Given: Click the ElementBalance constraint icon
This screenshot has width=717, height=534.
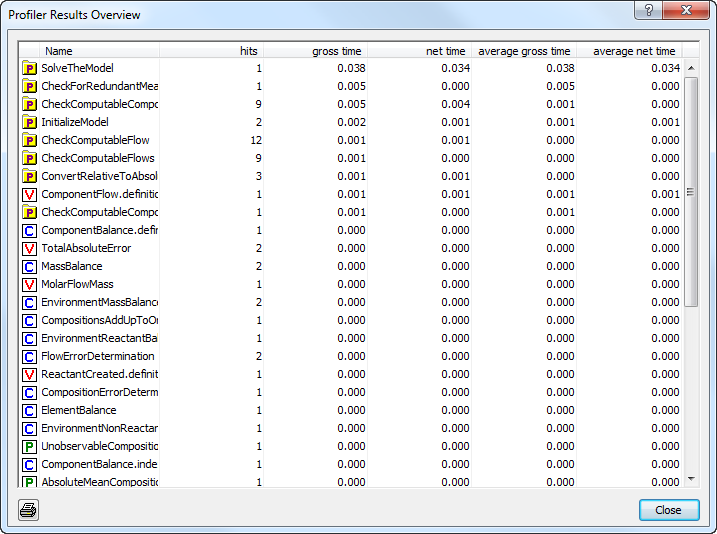Looking at the screenshot, I should tap(29, 410).
